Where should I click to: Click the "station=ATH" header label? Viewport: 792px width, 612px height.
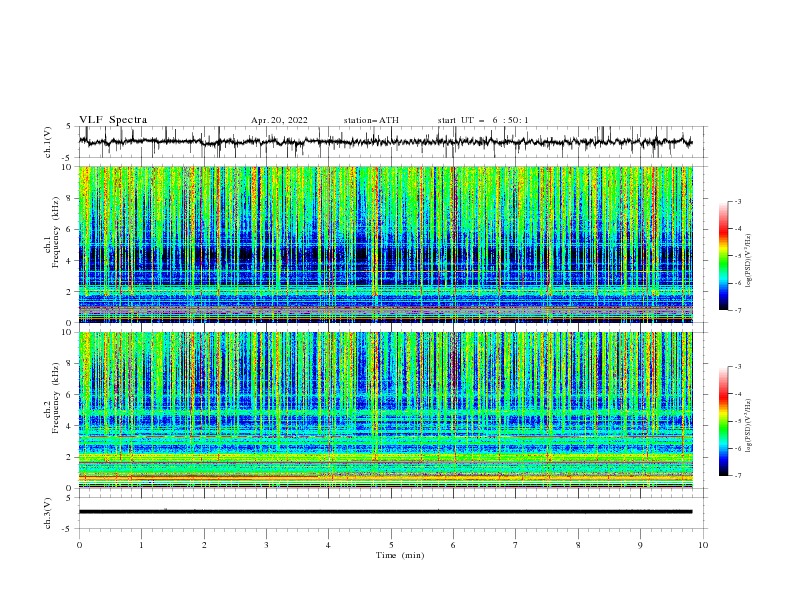(x=371, y=120)
